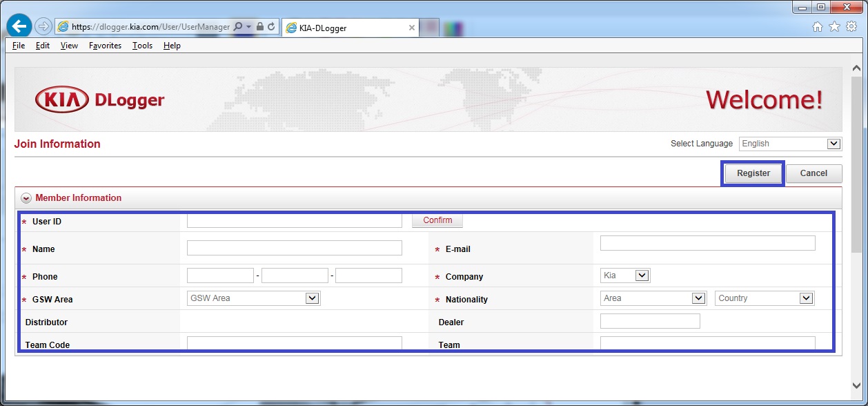Image resolution: width=868 pixels, height=406 pixels.
Task: Open the Favorites menu
Action: [105, 46]
